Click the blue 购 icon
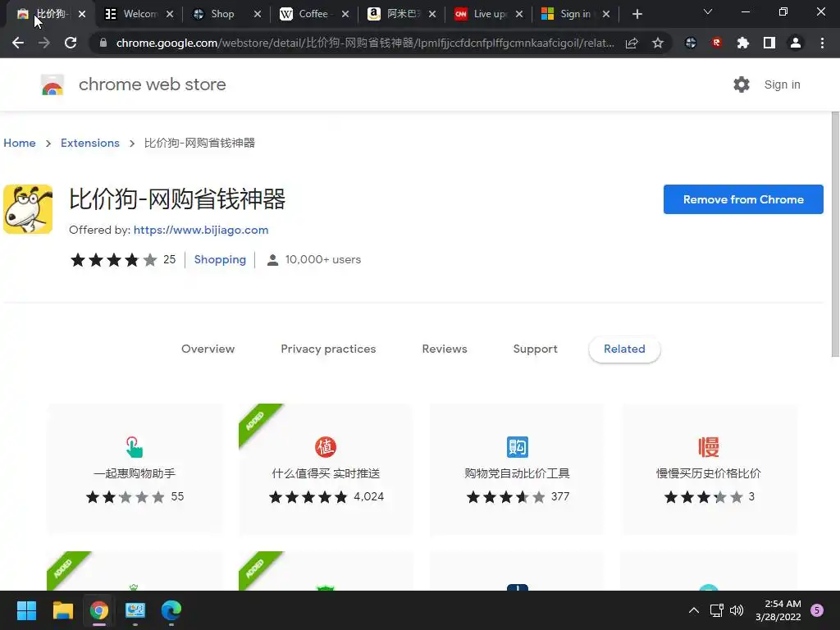Screen dimensions: 840x630 point(517,447)
